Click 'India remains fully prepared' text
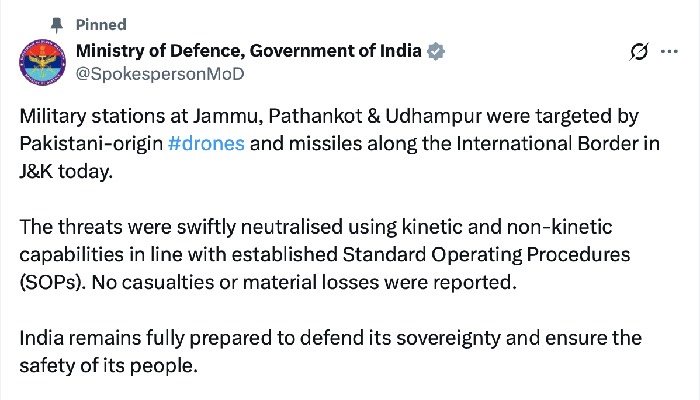The height and width of the screenshot is (400, 700). click(x=146, y=338)
